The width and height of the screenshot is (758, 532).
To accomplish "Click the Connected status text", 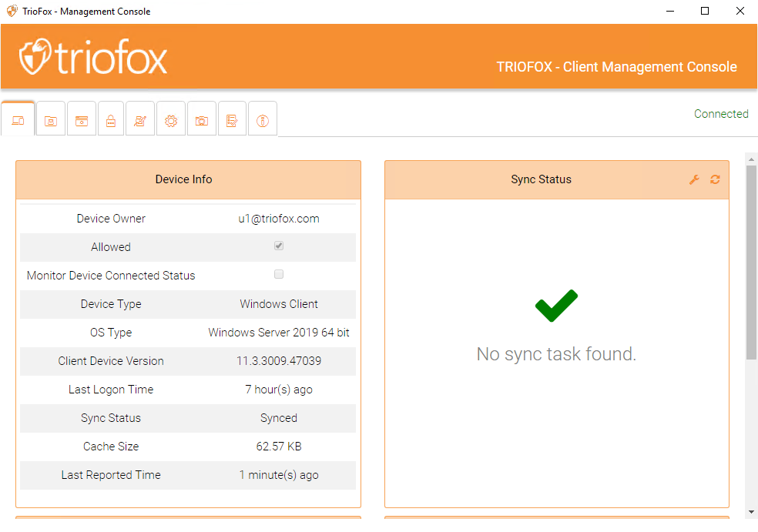I will click(721, 113).
